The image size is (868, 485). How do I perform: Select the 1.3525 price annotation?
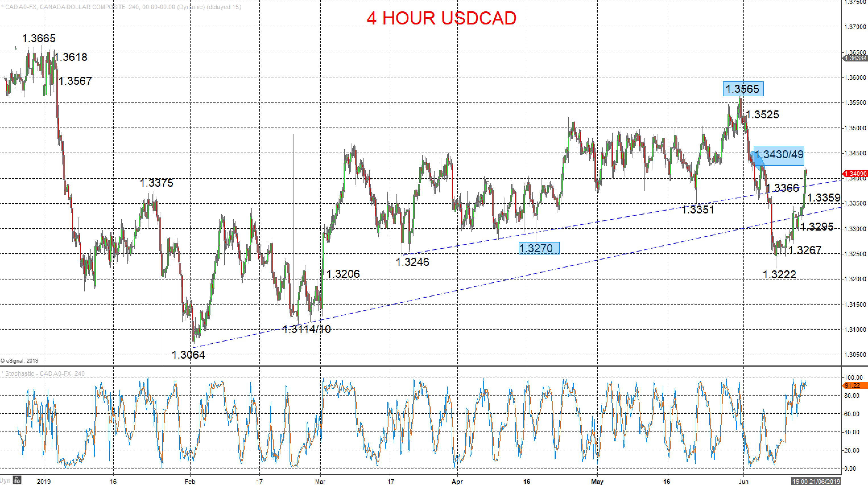tap(762, 114)
